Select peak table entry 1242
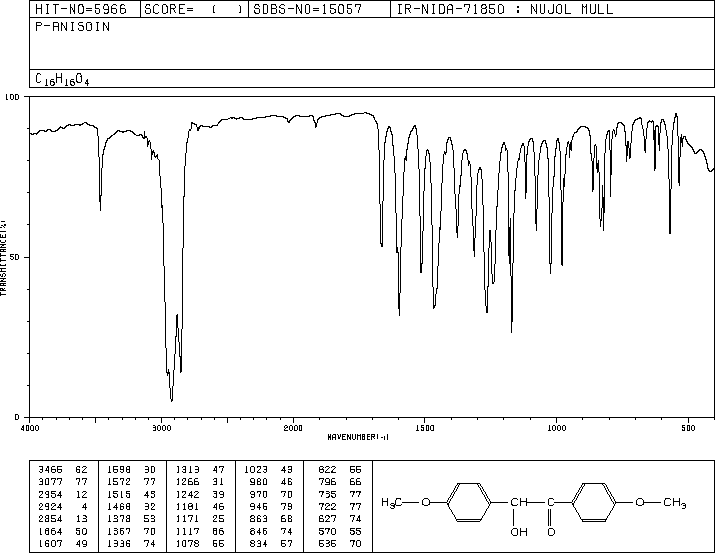Image resolution: width=715 pixels, height=553 pixels. click(187, 494)
